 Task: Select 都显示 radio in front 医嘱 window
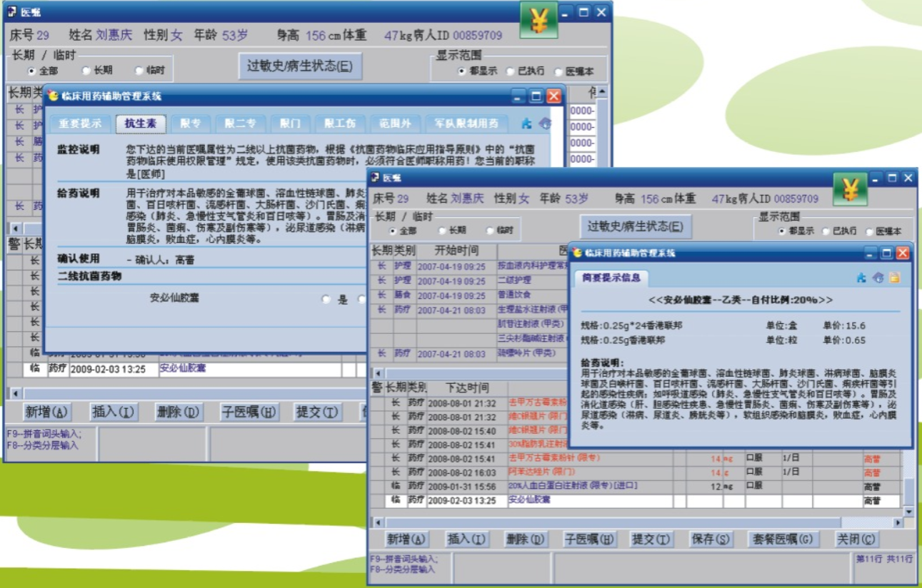tap(783, 231)
